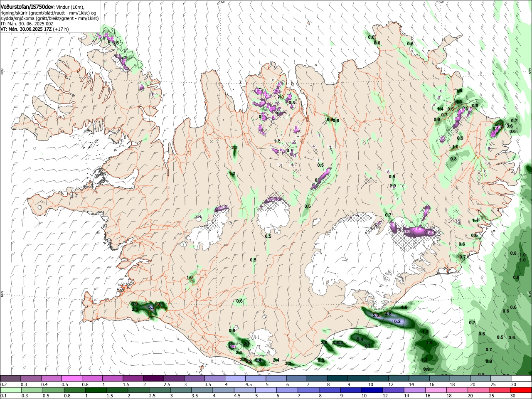Click darkest green lower legend swatch at 1

coord(96,390)
